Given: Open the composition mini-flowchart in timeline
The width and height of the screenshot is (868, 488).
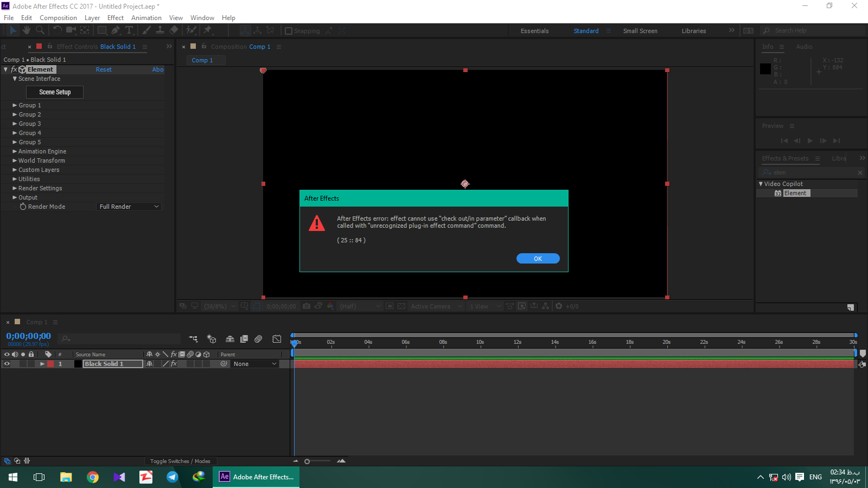Looking at the screenshot, I should (193, 339).
